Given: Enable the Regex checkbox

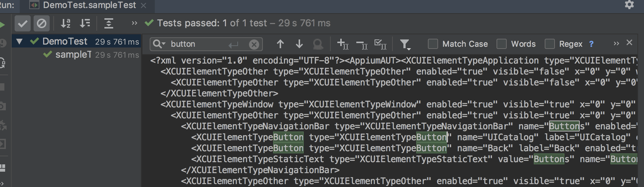Looking at the screenshot, I should click(x=550, y=44).
